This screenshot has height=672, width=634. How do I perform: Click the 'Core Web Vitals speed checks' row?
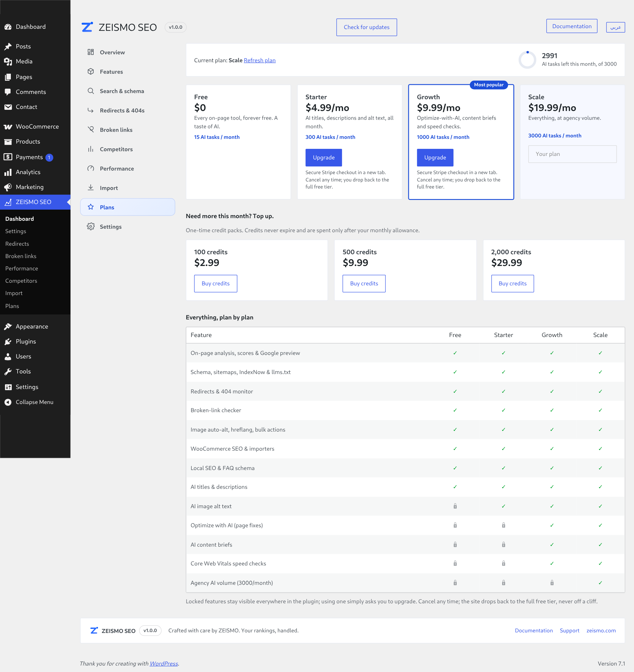[x=405, y=563]
